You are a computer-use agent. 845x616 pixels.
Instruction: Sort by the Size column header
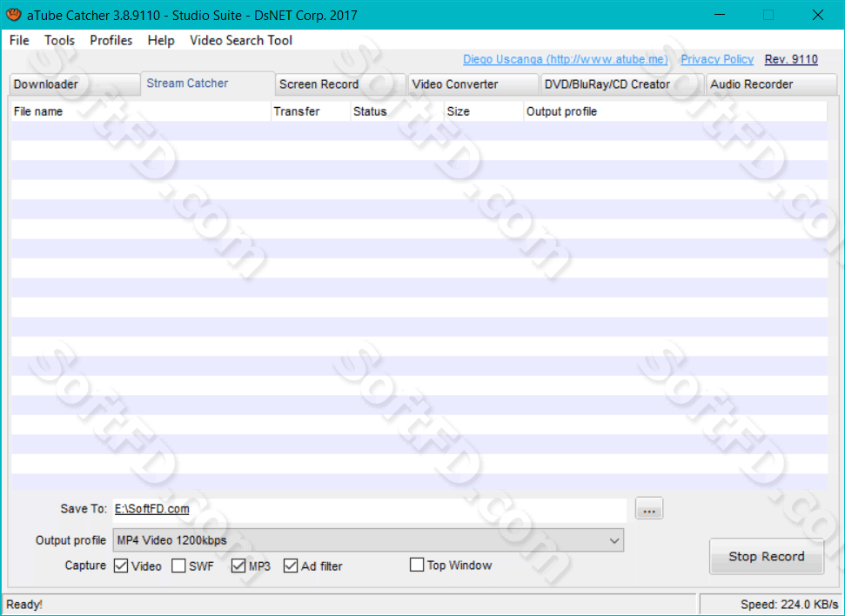tap(483, 111)
